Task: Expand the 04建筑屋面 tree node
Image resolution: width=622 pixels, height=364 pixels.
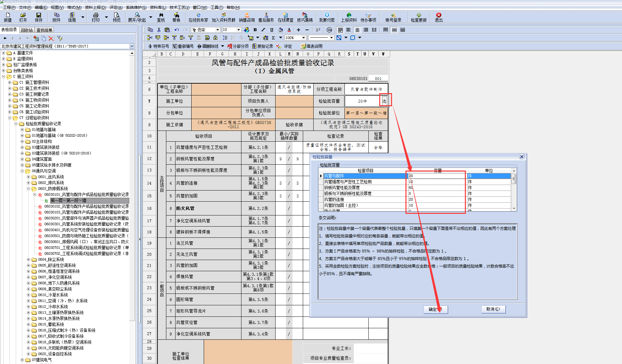Action: pos(22,159)
